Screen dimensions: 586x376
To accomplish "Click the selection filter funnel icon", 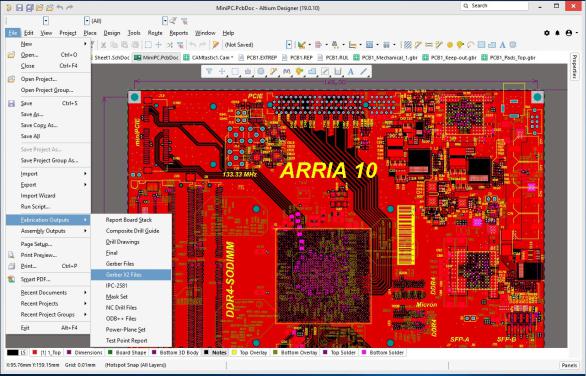I will 209,71.
